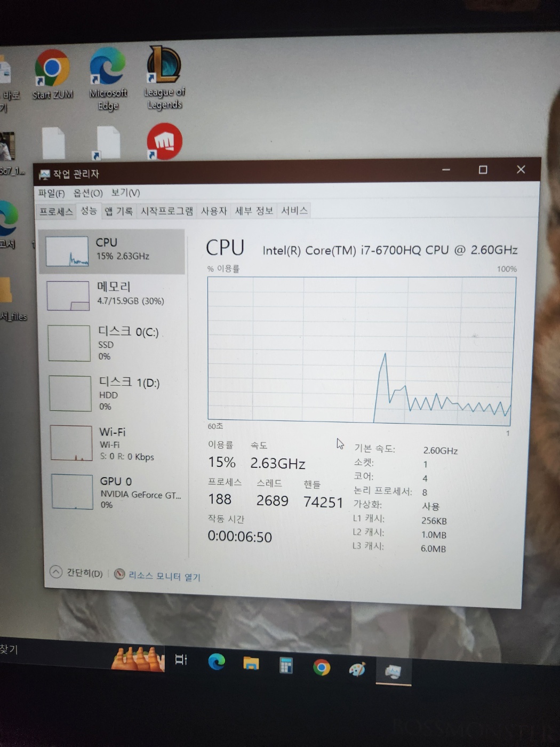Switch to the 사용자 tab

[214, 211]
